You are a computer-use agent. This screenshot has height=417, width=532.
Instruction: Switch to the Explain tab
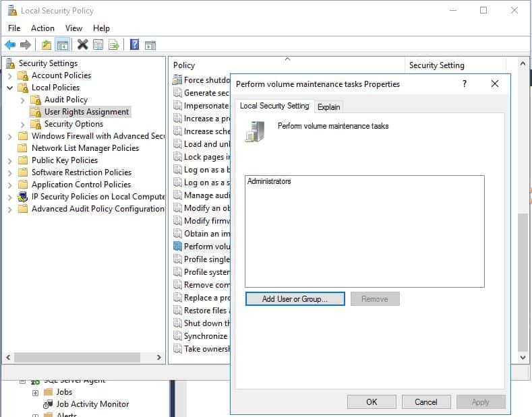[x=329, y=106]
